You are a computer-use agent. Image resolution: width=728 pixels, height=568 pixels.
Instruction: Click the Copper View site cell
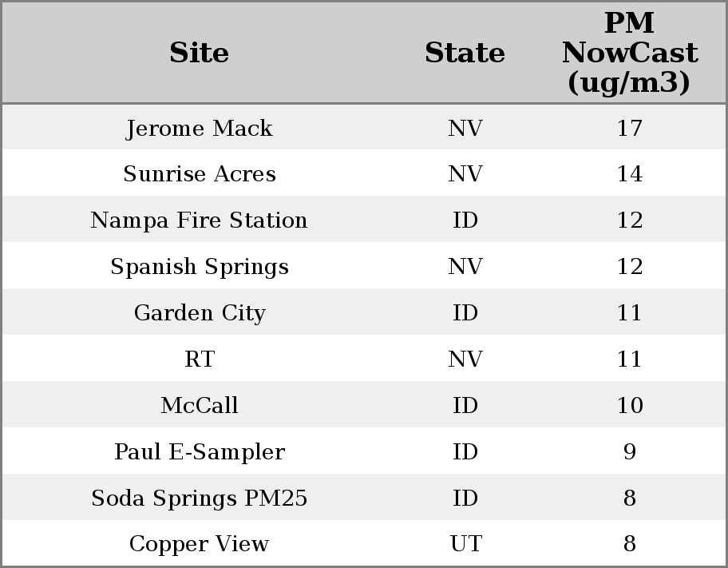(199, 544)
